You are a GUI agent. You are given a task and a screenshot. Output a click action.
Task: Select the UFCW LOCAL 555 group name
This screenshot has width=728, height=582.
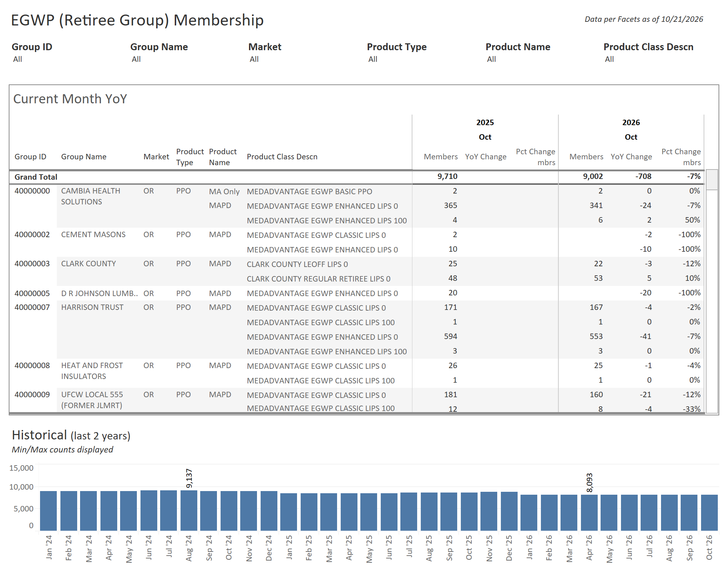pyautogui.click(x=92, y=400)
